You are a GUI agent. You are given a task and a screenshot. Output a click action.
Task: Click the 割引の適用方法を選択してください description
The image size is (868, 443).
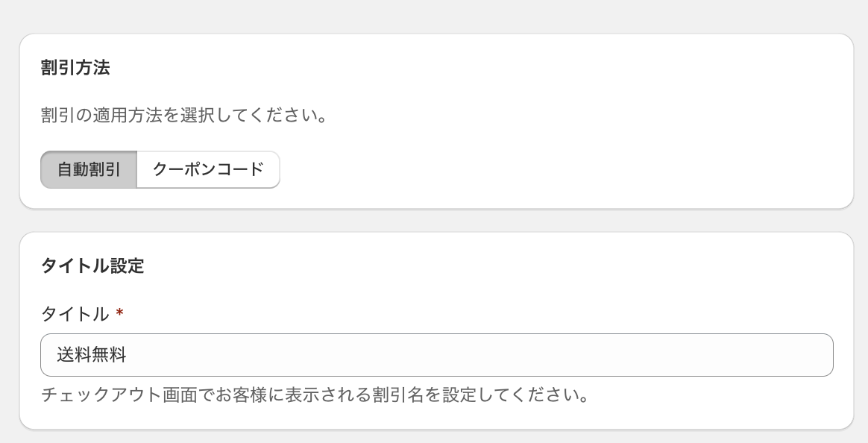coord(184,116)
